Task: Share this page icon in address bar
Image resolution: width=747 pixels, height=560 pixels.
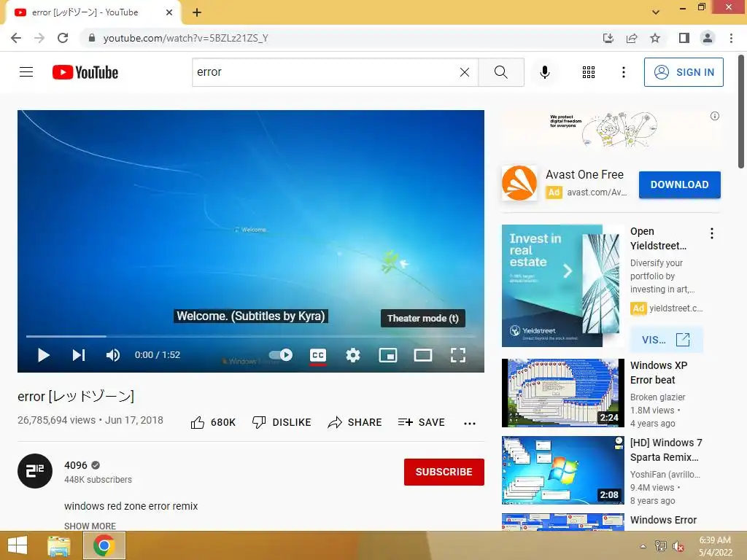Action: 632,38
